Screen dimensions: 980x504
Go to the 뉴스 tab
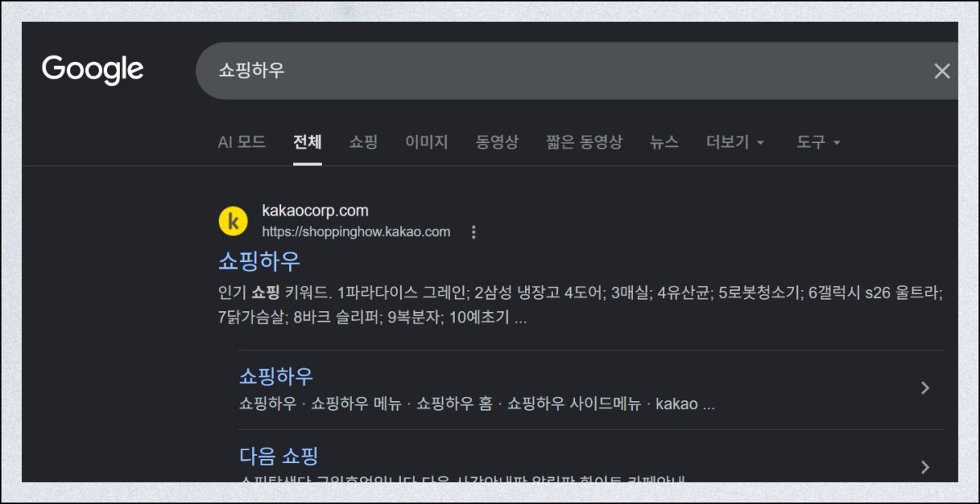664,142
